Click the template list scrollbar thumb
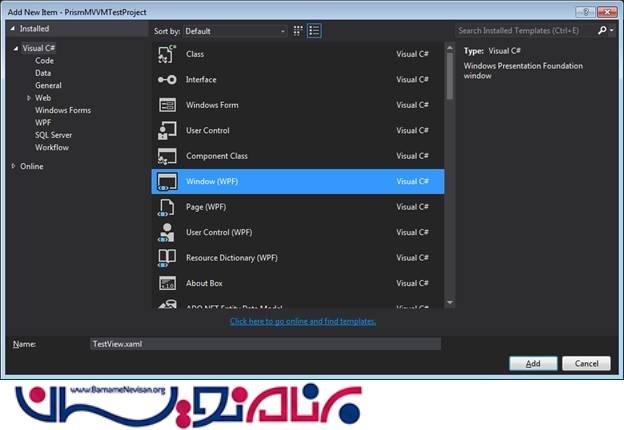624x430 pixels. (x=450, y=76)
